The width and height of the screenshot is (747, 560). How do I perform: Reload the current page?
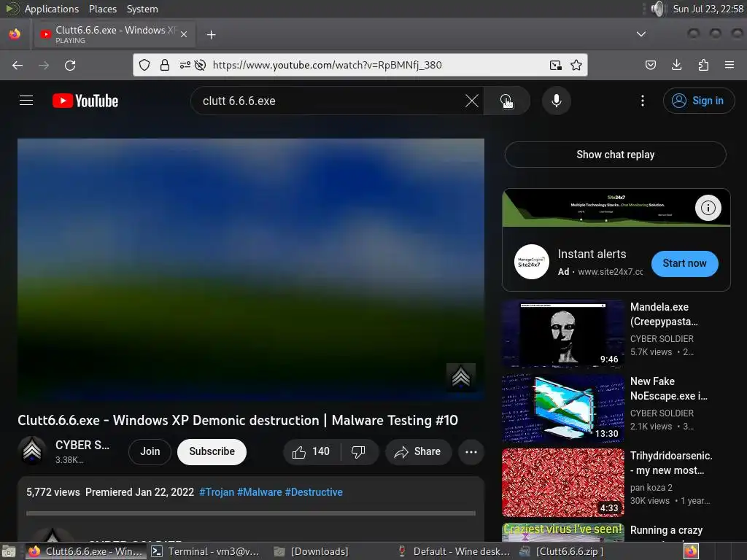[x=70, y=65]
